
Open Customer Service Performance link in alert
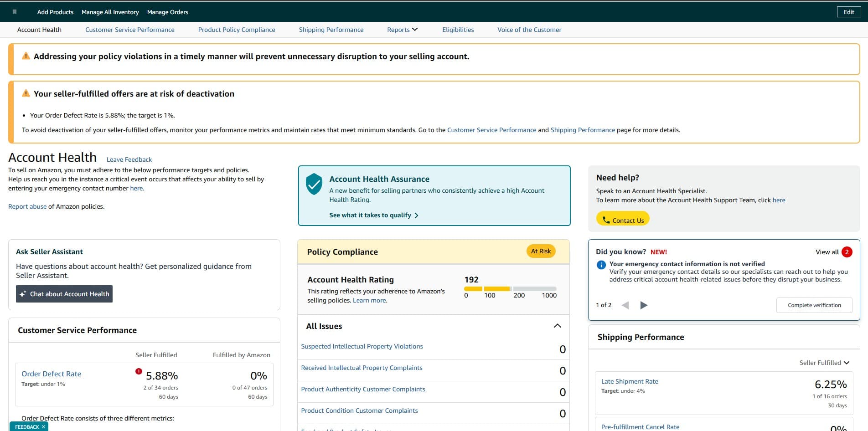(x=491, y=130)
